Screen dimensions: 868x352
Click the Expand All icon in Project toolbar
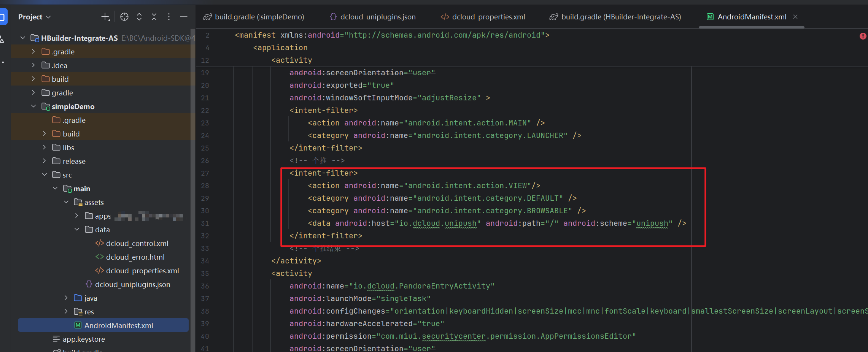point(139,17)
